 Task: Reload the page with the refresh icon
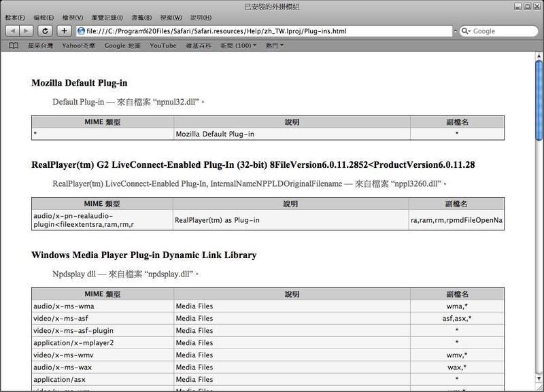click(x=45, y=31)
